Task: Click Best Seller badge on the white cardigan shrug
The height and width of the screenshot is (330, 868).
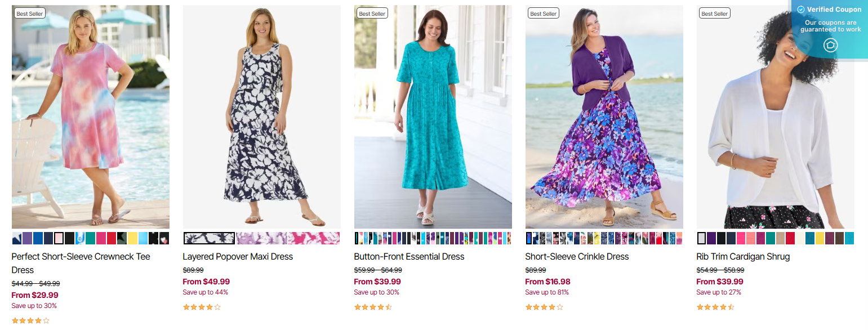Action: pos(715,14)
